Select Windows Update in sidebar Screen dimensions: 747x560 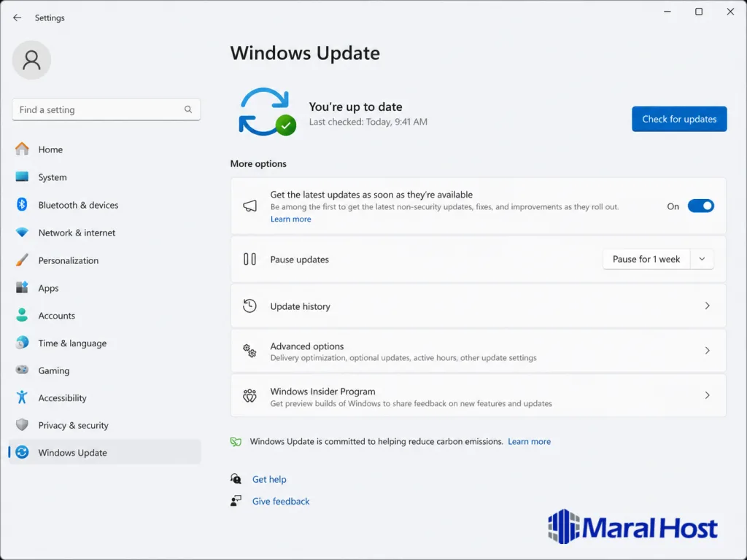point(105,452)
